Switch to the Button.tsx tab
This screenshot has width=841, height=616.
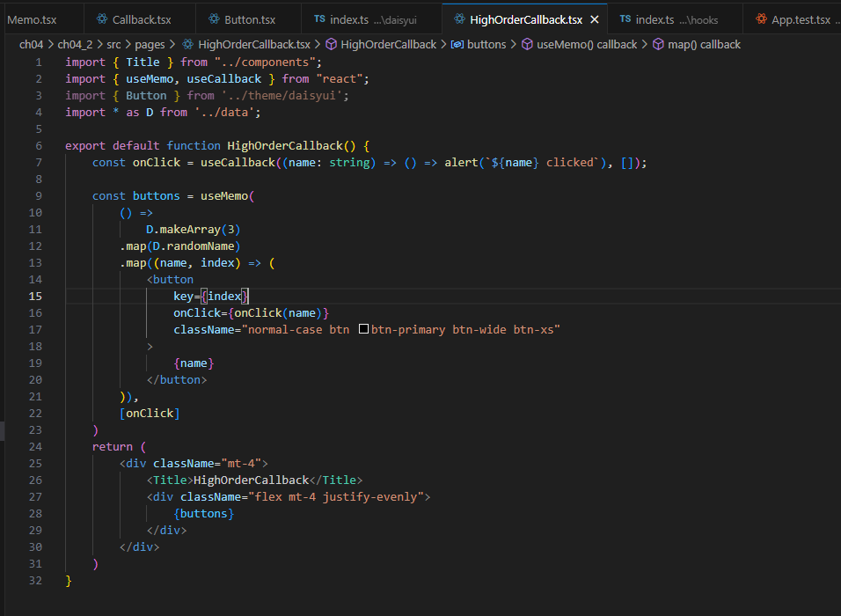(249, 20)
